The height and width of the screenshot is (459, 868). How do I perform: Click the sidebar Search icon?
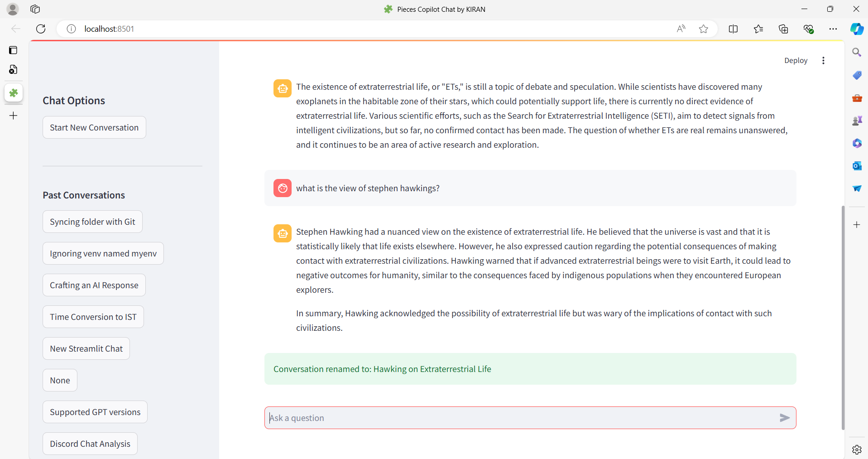click(x=857, y=53)
